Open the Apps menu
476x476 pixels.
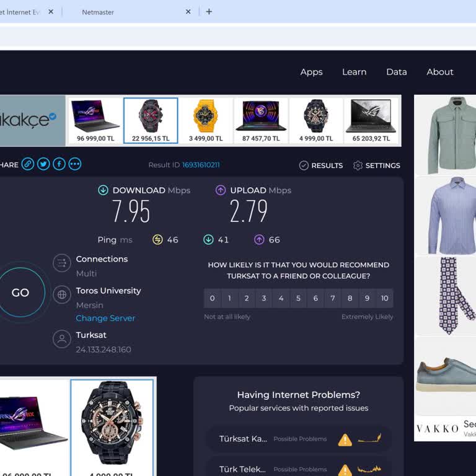point(311,73)
